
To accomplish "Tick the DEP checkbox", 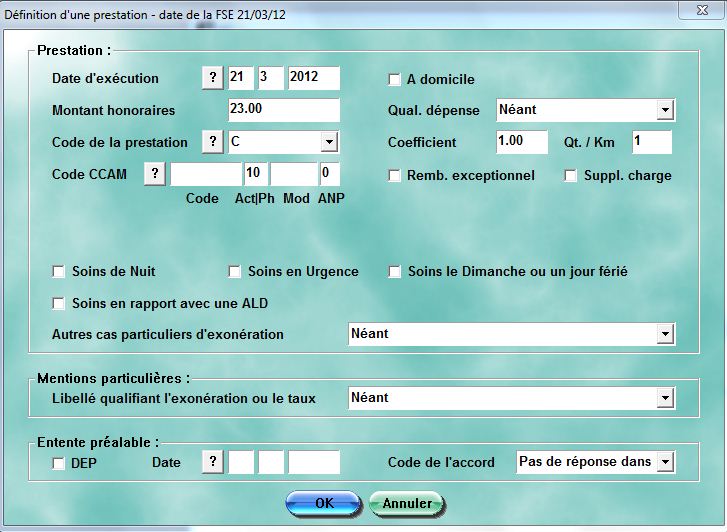I will click(x=59, y=463).
